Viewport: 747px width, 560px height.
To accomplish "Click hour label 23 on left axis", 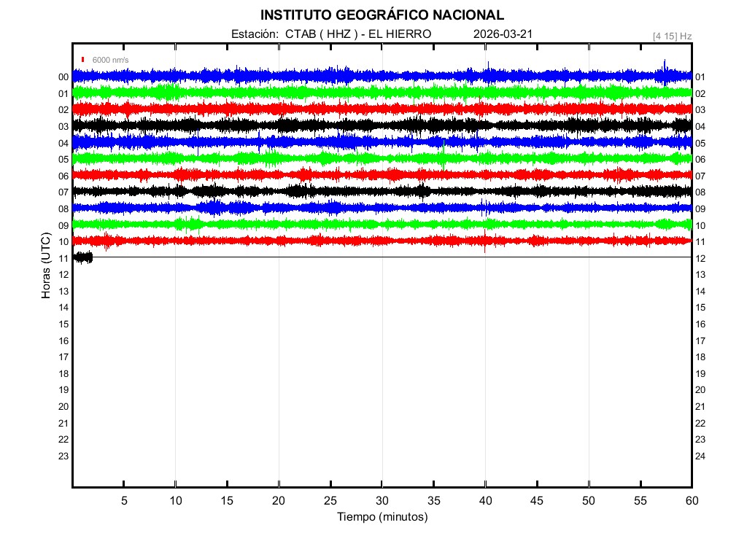I will 63,456.
